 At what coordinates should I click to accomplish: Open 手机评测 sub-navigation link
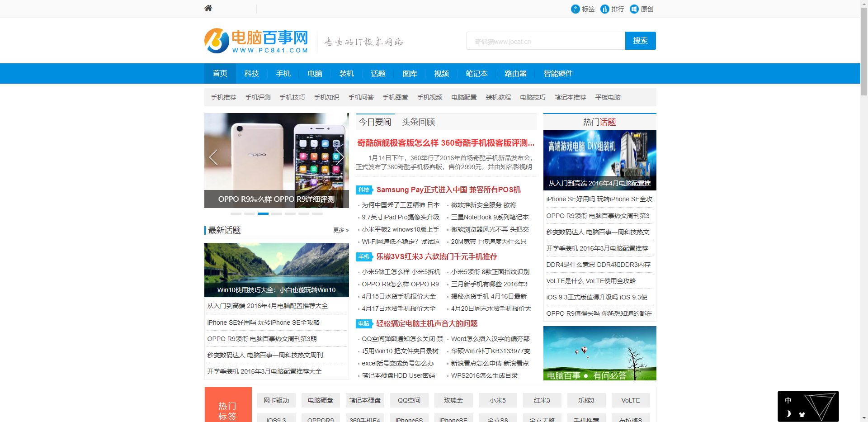258,97
